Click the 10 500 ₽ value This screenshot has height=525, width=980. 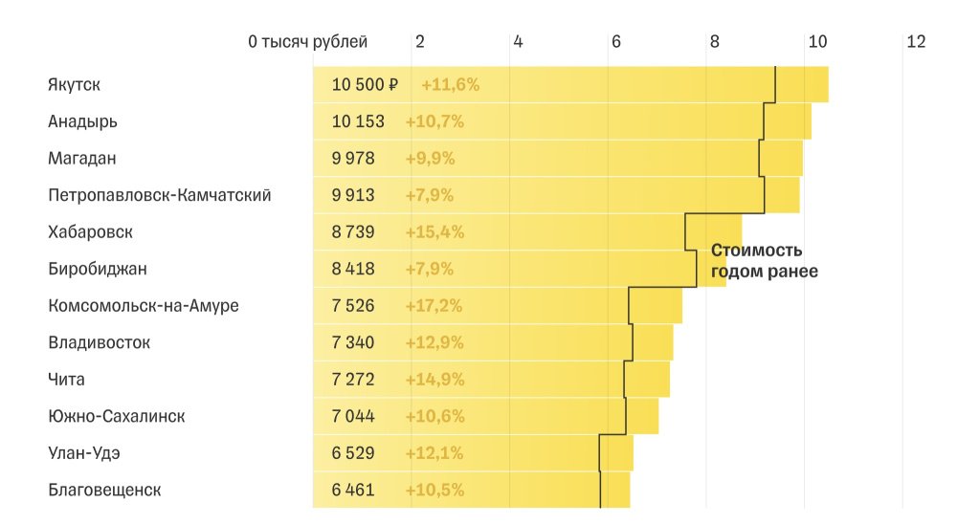pos(365,85)
